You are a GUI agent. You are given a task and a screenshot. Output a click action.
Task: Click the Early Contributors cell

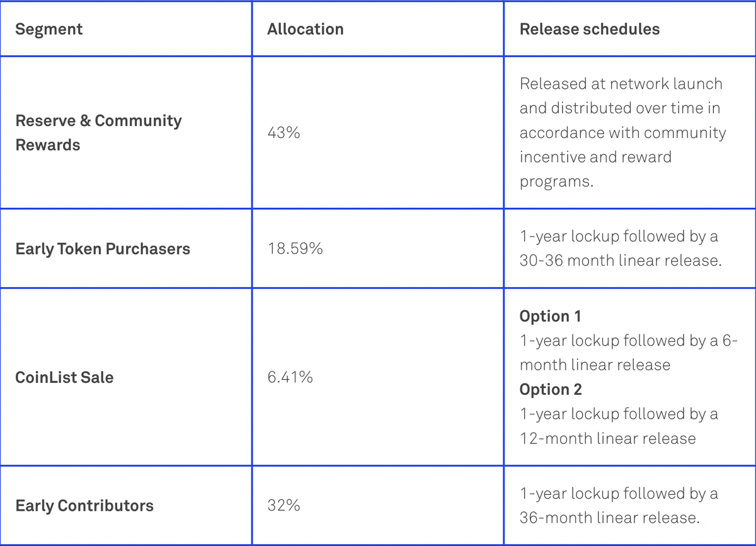(x=84, y=506)
